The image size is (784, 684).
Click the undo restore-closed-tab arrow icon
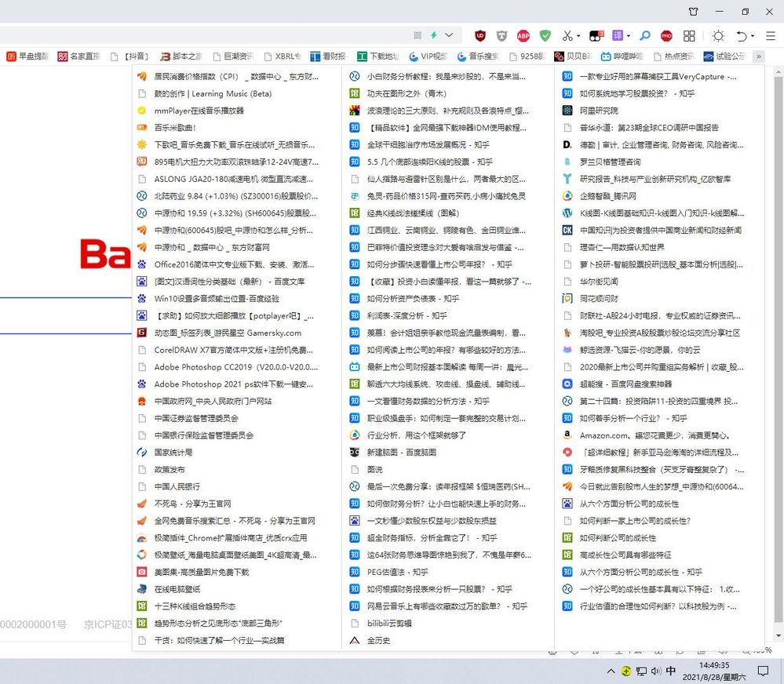pos(741,35)
